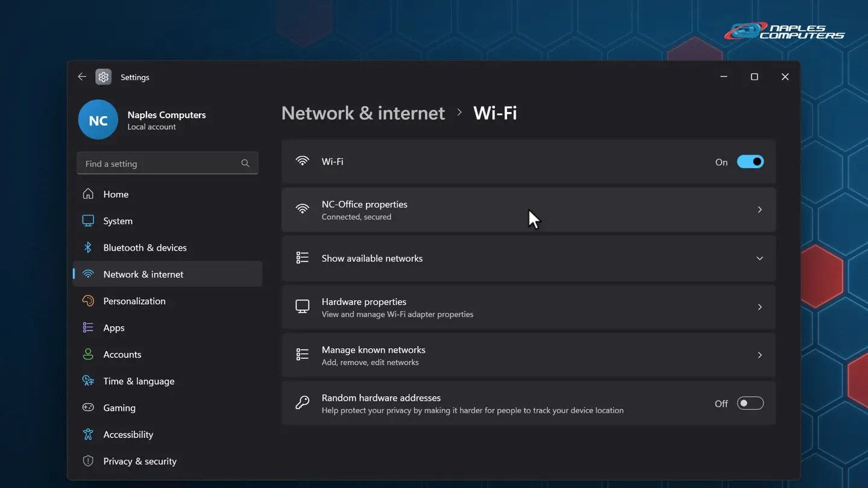The width and height of the screenshot is (868, 488).
Task: Click the Apps icon in sidebar
Action: 88,327
